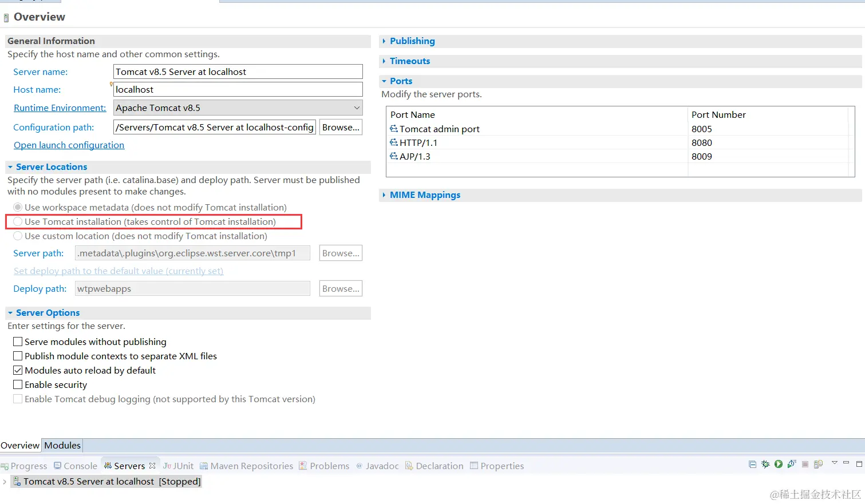The height and width of the screenshot is (504, 865).
Task: Open the JUnit view tab
Action: (x=178, y=466)
